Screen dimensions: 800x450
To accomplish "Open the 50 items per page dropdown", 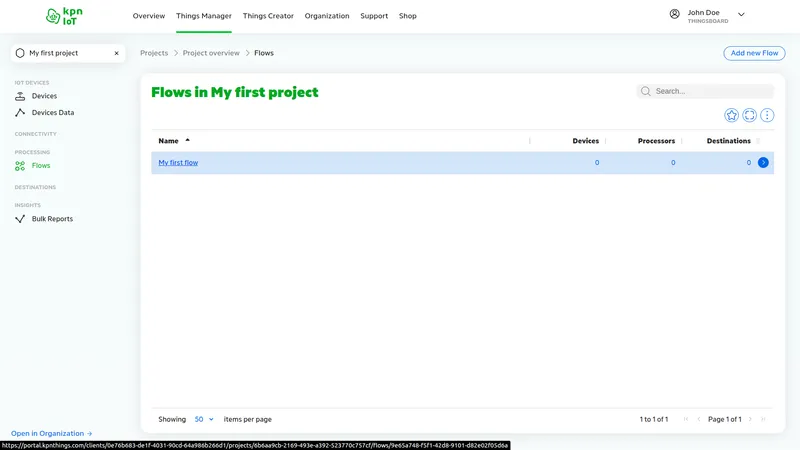I will click(x=204, y=419).
